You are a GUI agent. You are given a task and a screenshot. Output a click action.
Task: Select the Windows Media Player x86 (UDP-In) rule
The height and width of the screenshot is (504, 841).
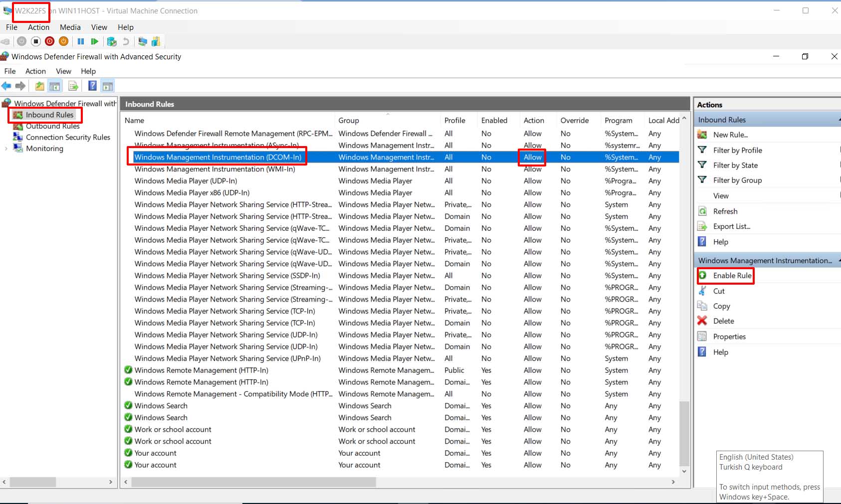[x=192, y=193]
